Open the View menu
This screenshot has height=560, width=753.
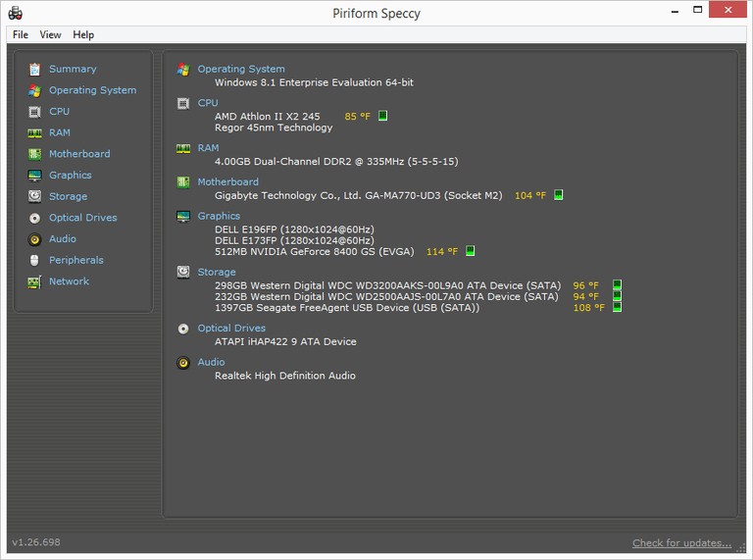coord(50,34)
